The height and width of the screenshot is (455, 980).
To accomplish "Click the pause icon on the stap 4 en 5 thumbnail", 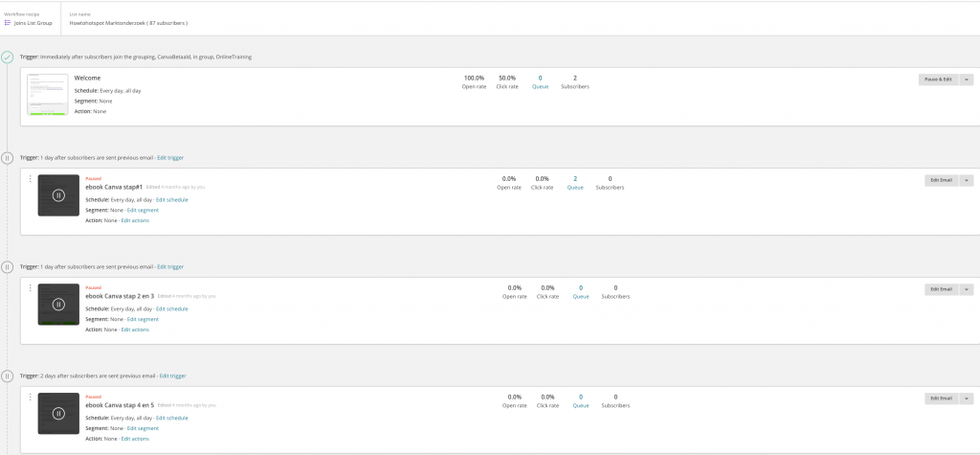I will coord(58,414).
